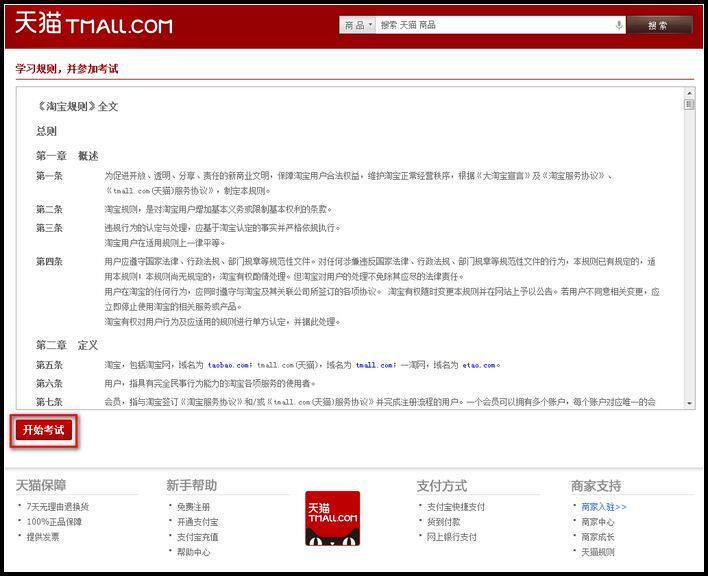The image size is (708, 576).
Task: Click the 支付方式 footer heading
Action: coord(442,486)
